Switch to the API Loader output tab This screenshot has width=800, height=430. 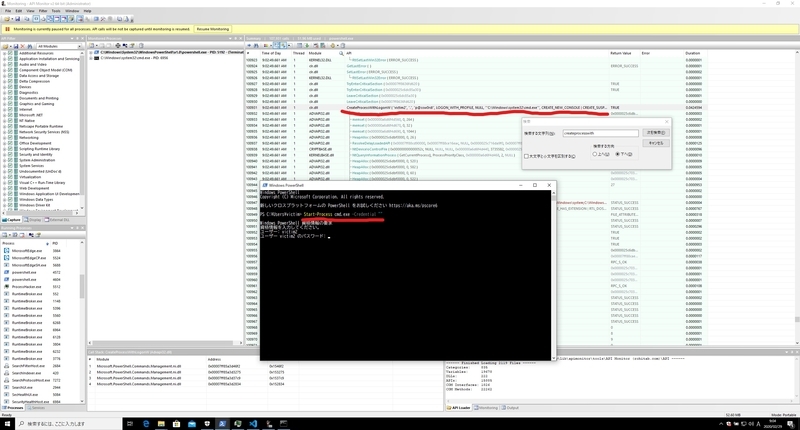[459, 408]
